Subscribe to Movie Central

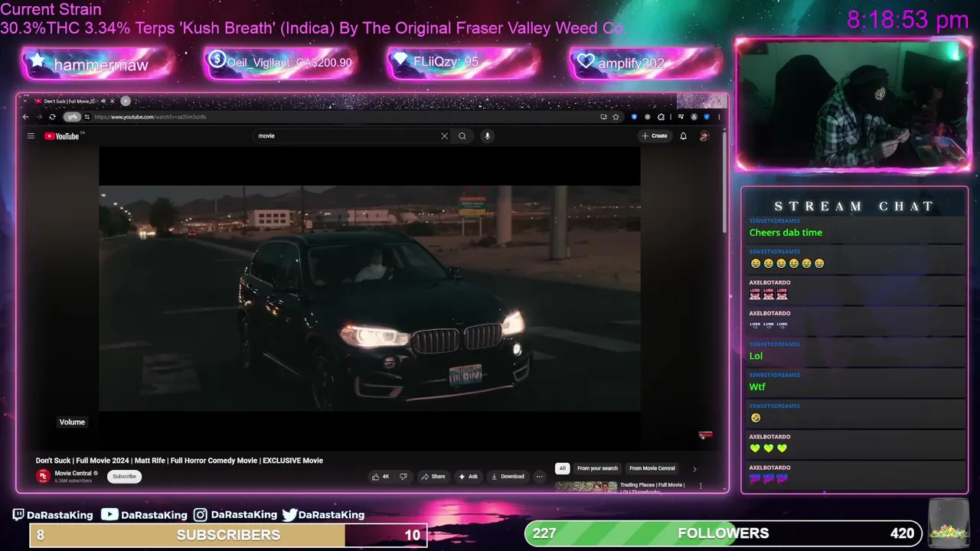124,476
